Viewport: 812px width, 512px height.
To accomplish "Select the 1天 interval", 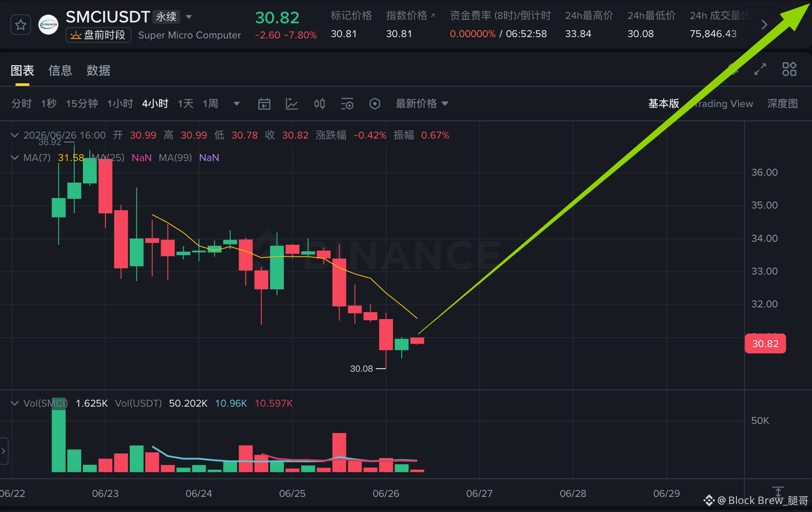I will click(x=186, y=104).
